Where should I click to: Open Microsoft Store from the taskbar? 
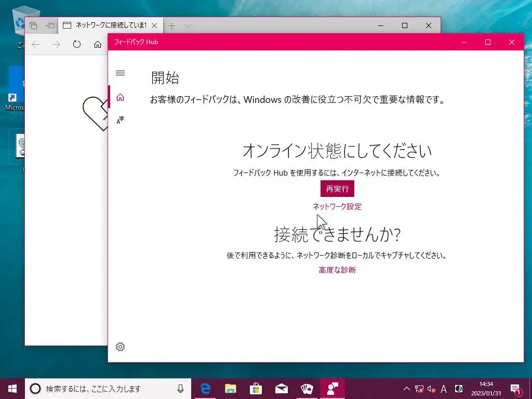256,389
